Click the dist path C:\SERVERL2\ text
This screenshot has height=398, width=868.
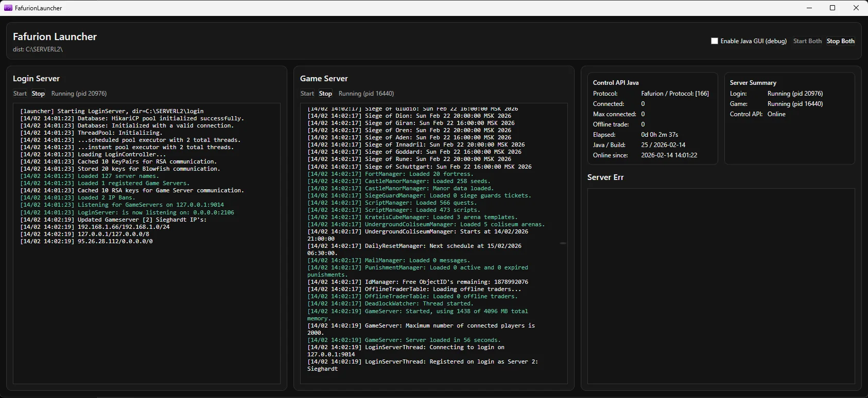[x=38, y=49]
